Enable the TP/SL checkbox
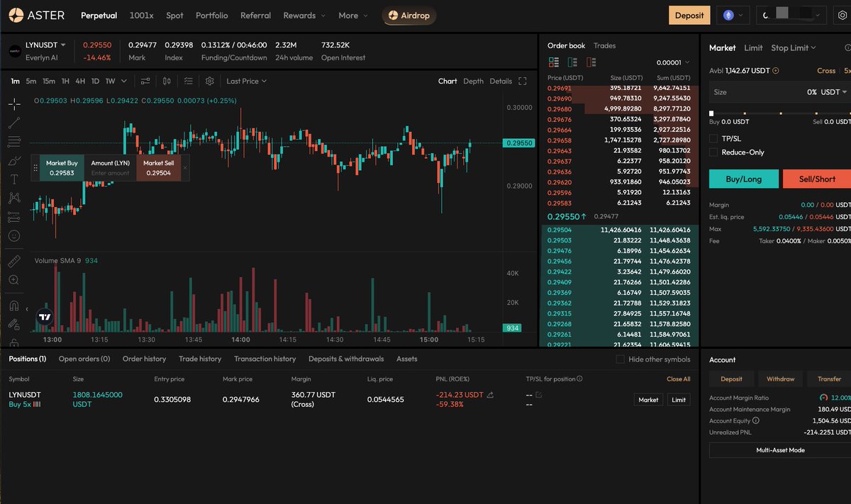Viewport: 851px width, 504px height. tap(713, 139)
